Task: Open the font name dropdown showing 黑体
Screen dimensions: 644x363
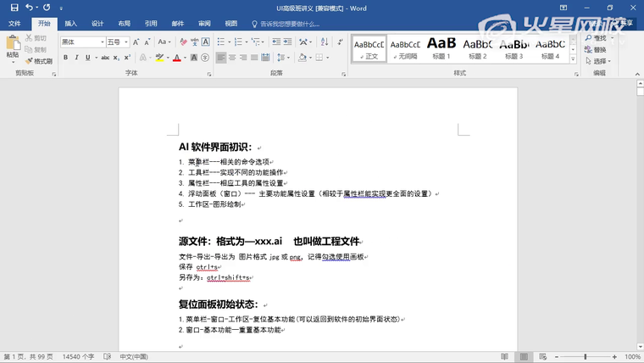Action: point(82,42)
